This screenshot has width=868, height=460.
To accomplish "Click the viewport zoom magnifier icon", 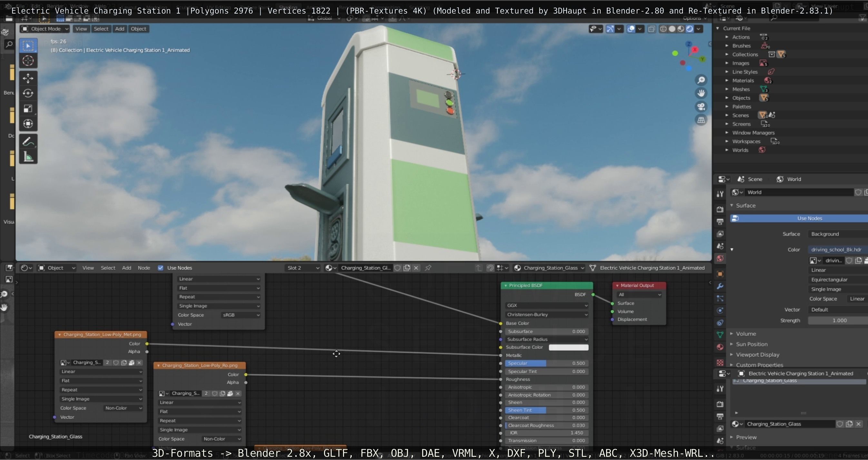I will 701,80.
